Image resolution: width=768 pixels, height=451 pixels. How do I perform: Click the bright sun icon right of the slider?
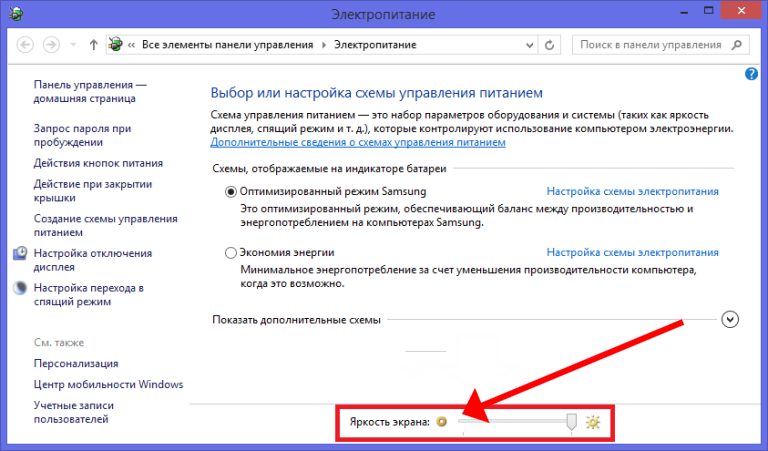pyautogui.click(x=593, y=422)
